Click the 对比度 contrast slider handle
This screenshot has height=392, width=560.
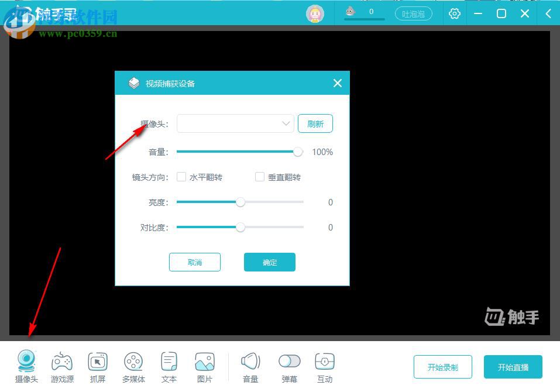click(x=241, y=227)
